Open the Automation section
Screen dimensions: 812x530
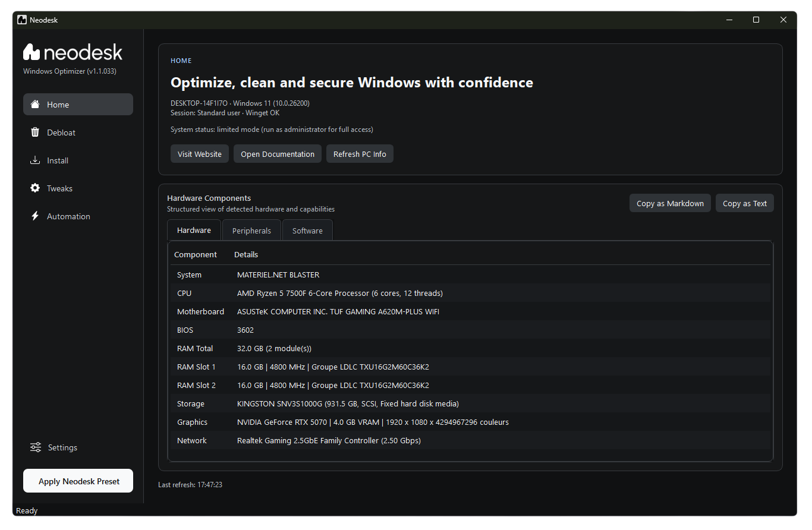(78, 216)
